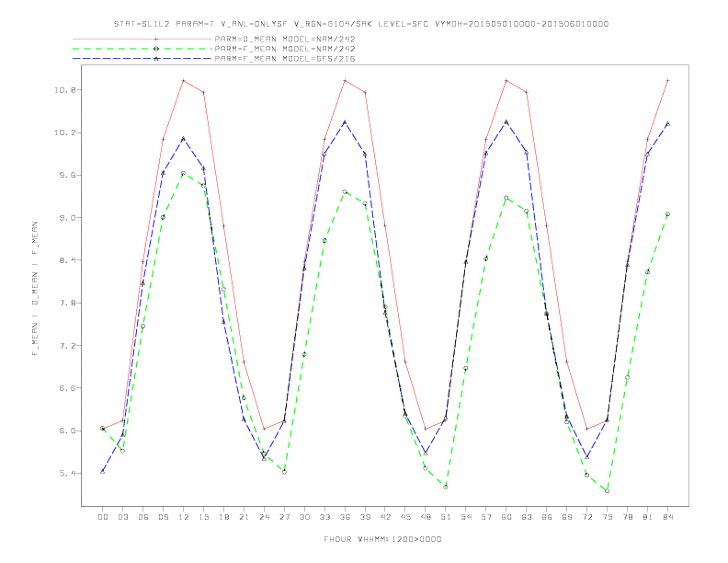Click the x-axis forecast hour 12
728x563 pixels.
(184, 517)
